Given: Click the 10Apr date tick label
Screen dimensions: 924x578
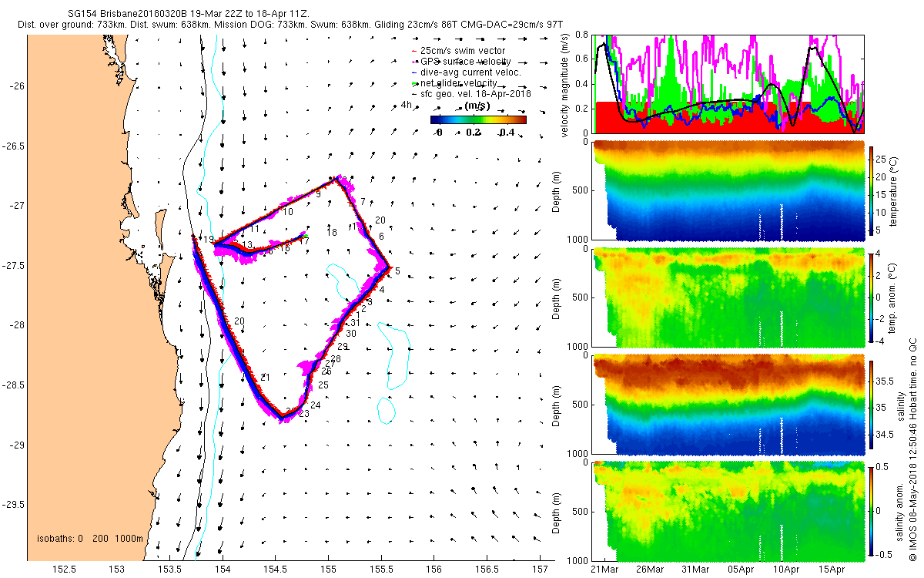Looking at the screenshot, I should (785, 570).
